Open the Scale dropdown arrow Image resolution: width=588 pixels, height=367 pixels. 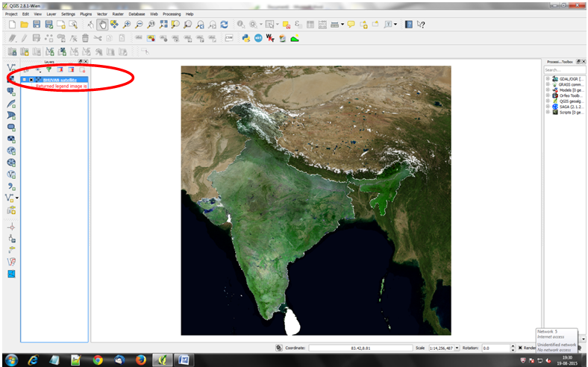[457, 348]
